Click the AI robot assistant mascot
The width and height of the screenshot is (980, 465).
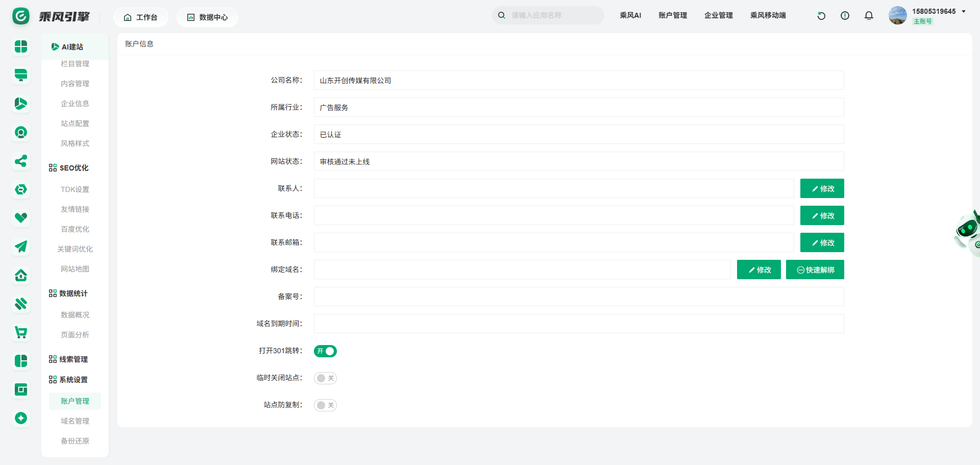click(x=968, y=231)
